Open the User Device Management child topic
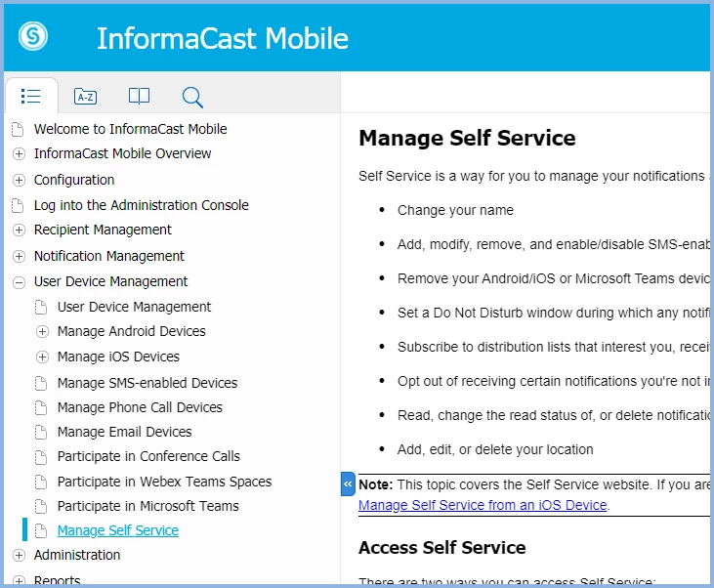The image size is (714, 588). pyautogui.click(x=134, y=307)
